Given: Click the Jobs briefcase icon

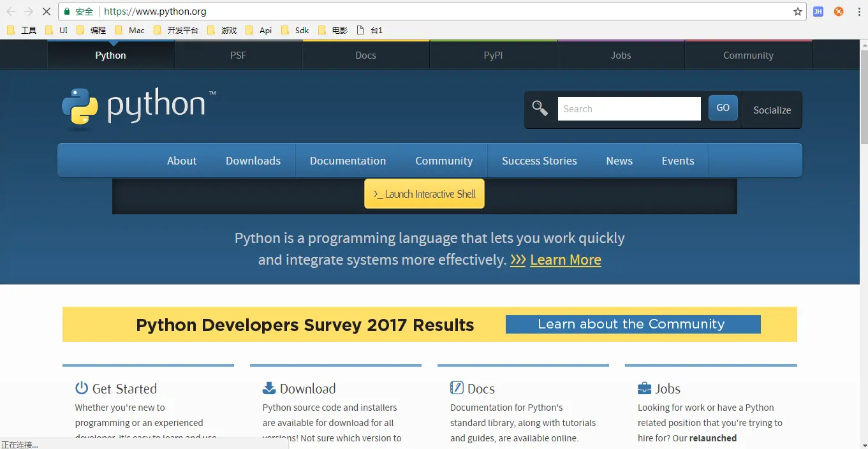Looking at the screenshot, I should tap(644, 388).
